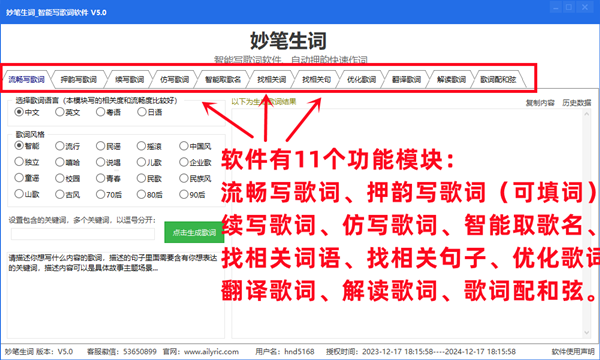The width and height of the screenshot is (600, 360).
Task: Open the 续写歌词 tab
Action: click(129, 80)
